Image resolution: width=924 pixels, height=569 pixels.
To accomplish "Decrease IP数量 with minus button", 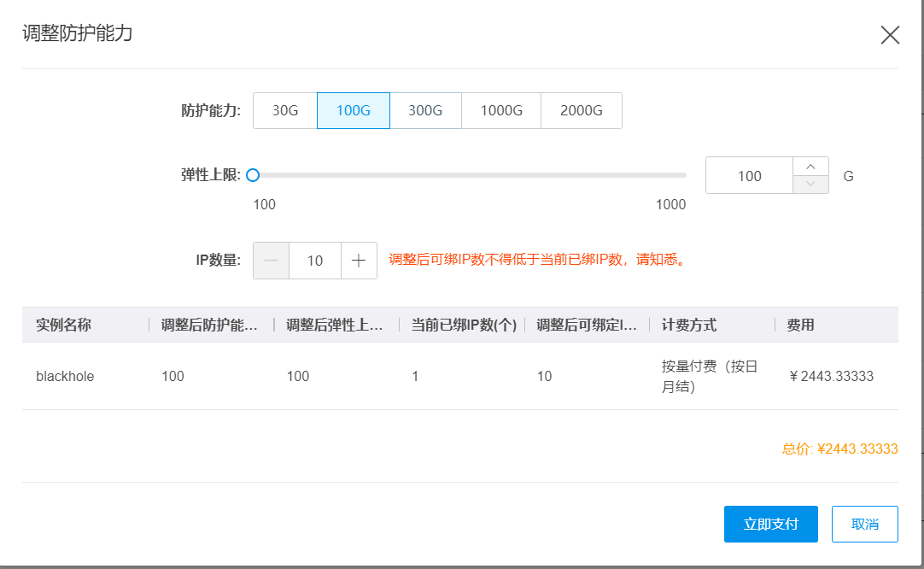I will coord(272,261).
